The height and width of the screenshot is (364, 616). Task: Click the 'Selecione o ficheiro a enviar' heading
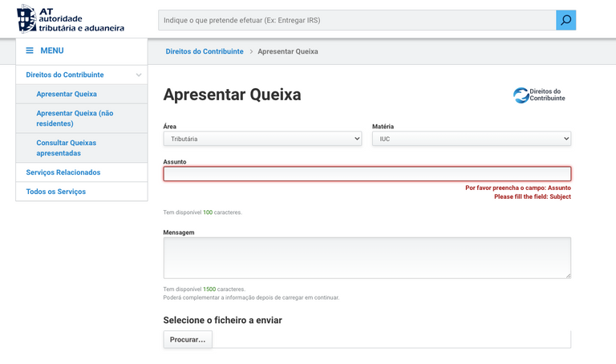[222, 320]
